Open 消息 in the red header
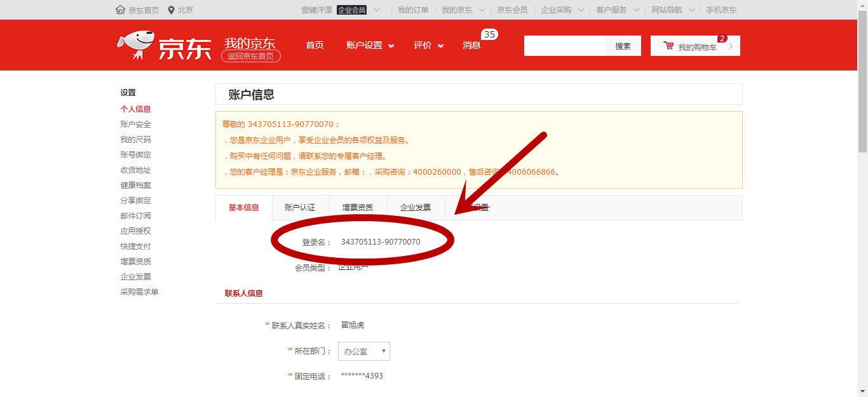Screen dimensions: 868x397 pos(471,45)
